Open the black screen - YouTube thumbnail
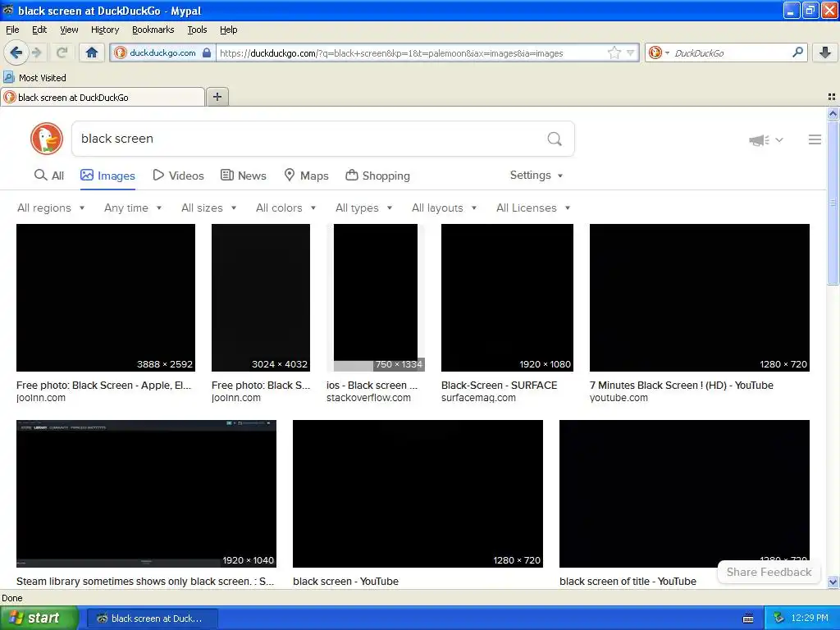Screen dimensions: 840x630 pyautogui.click(x=418, y=493)
